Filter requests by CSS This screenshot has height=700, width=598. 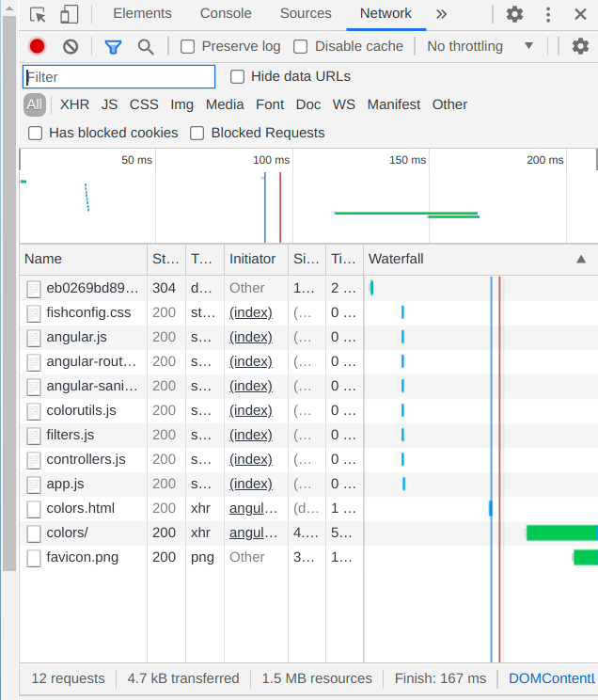144,104
